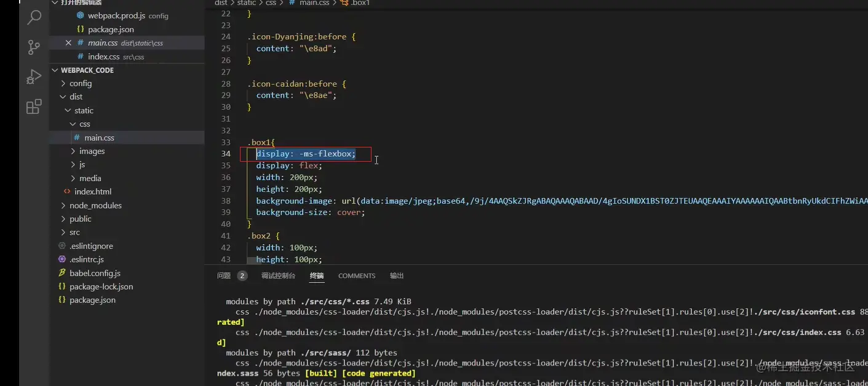This screenshot has width=868, height=386.
Task: Click the background-image url line
Action: [x=562, y=201]
